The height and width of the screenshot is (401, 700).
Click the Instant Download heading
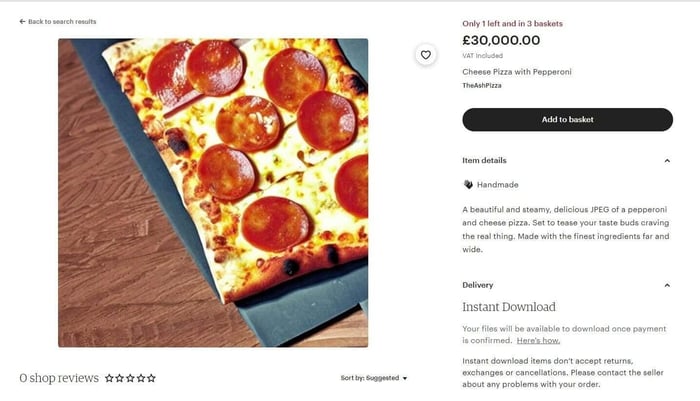point(509,307)
